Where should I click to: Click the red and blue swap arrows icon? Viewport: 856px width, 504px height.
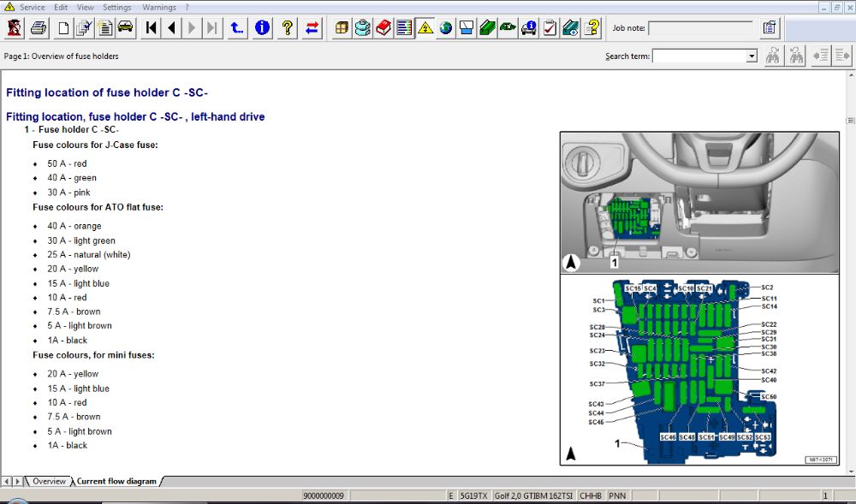point(312,28)
